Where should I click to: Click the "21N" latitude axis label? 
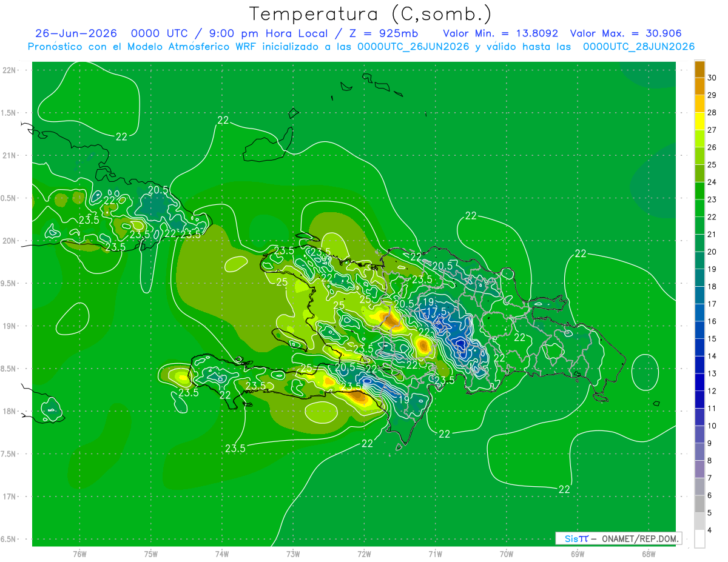(9, 155)
